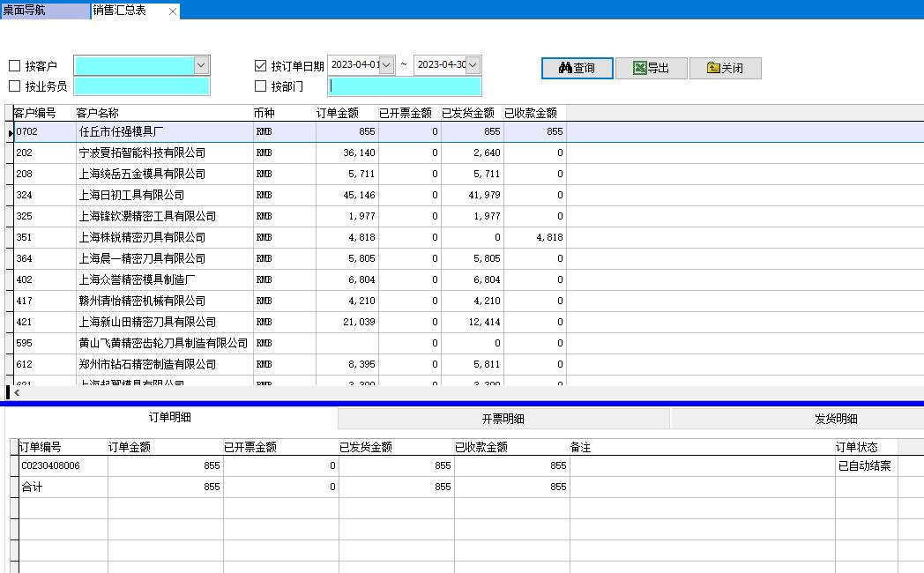Open the end date dropdown showing 2023-04-30
This screenshot has width=924, height=573.
[x=473, y=63]
